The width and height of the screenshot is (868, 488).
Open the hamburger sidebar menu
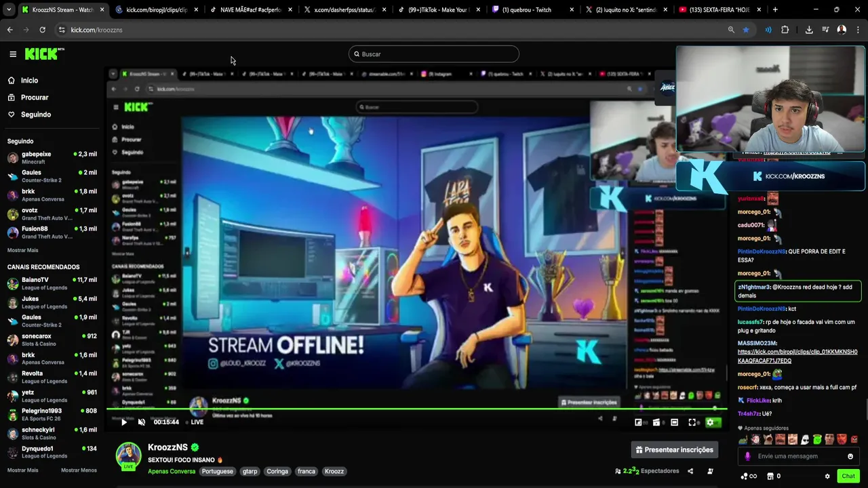pos(13,54)
